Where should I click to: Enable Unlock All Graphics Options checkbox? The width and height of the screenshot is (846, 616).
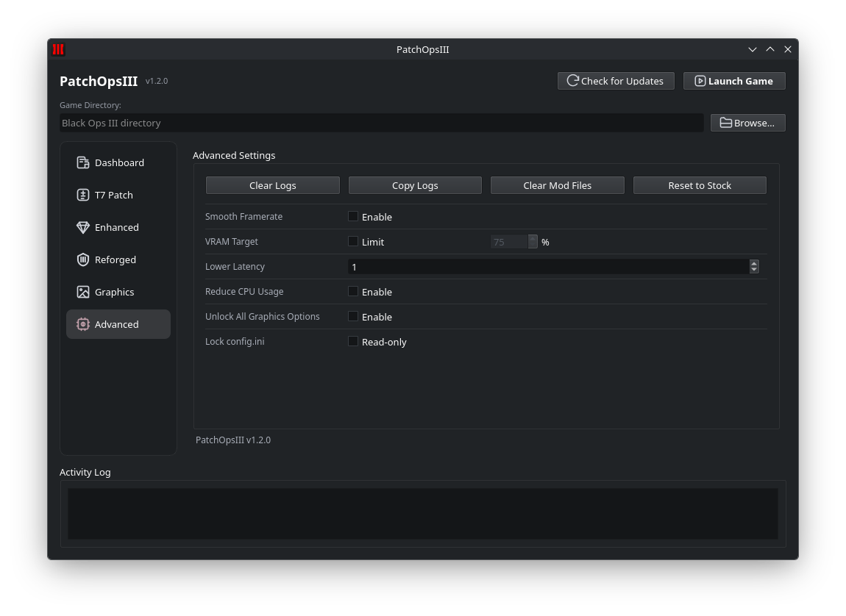[353, 316]
